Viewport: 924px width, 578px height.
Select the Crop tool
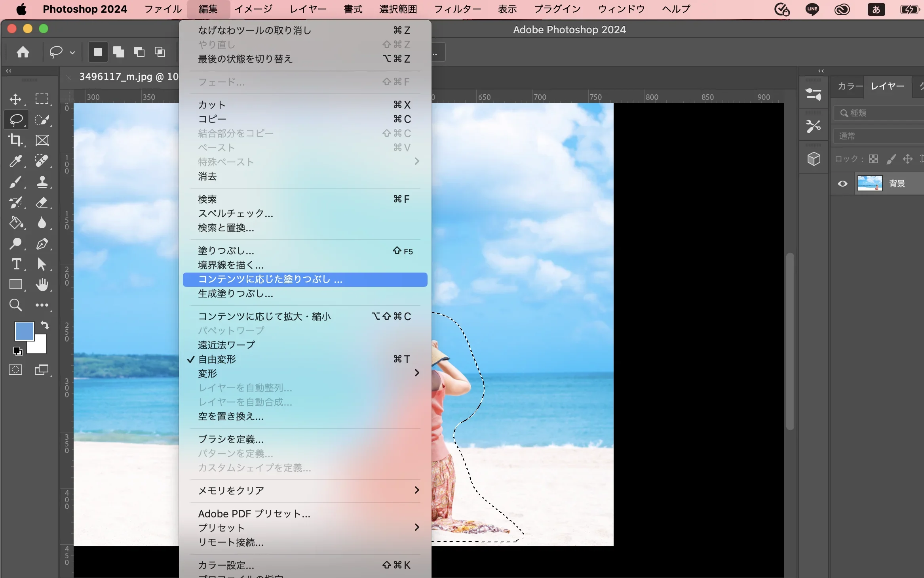point(15,140)
